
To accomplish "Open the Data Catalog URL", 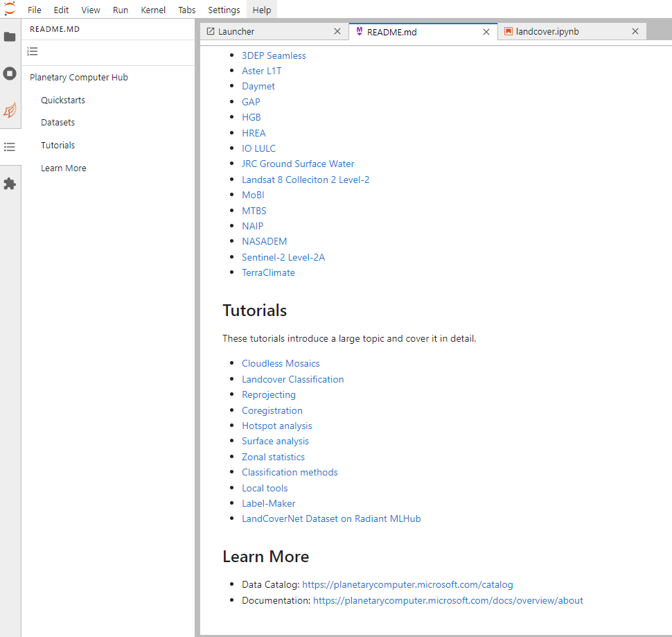I will point(407,585).
